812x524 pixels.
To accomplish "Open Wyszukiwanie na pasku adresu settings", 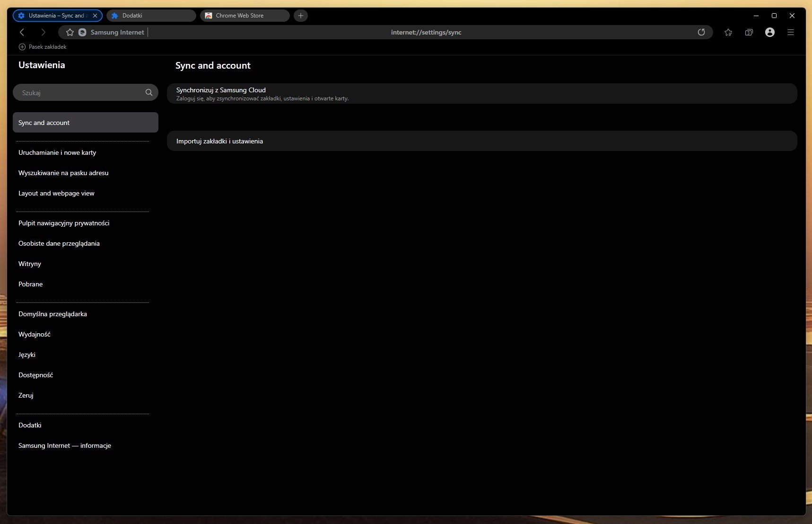I will 86,173.
